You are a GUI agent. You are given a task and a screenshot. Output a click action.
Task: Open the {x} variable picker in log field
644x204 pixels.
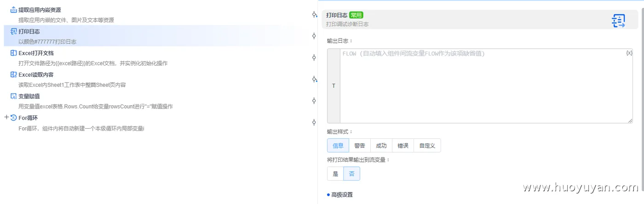[x=629, y=53]
